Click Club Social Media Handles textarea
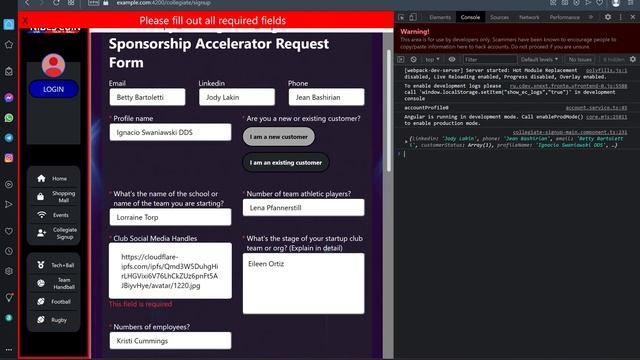 point(170,271)
